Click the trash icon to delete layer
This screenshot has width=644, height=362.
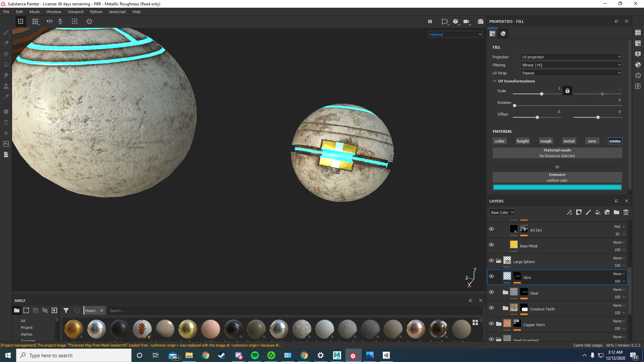[626, 212]
